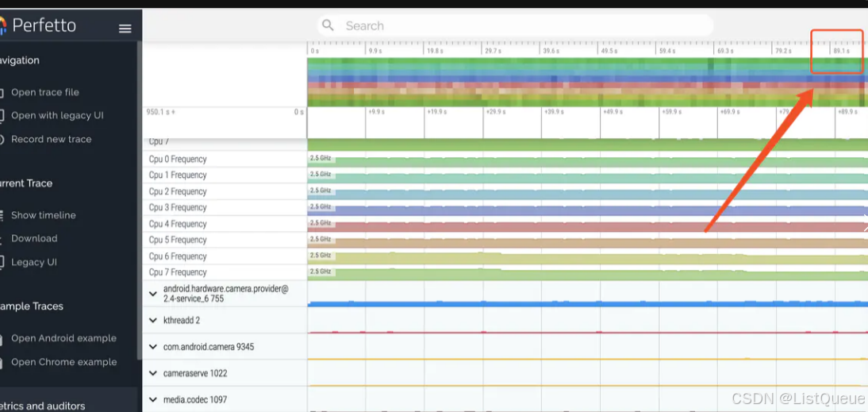Click the Perfetto logo text
This screenshot has height=412, width=868.
click(x=44, y=25)
